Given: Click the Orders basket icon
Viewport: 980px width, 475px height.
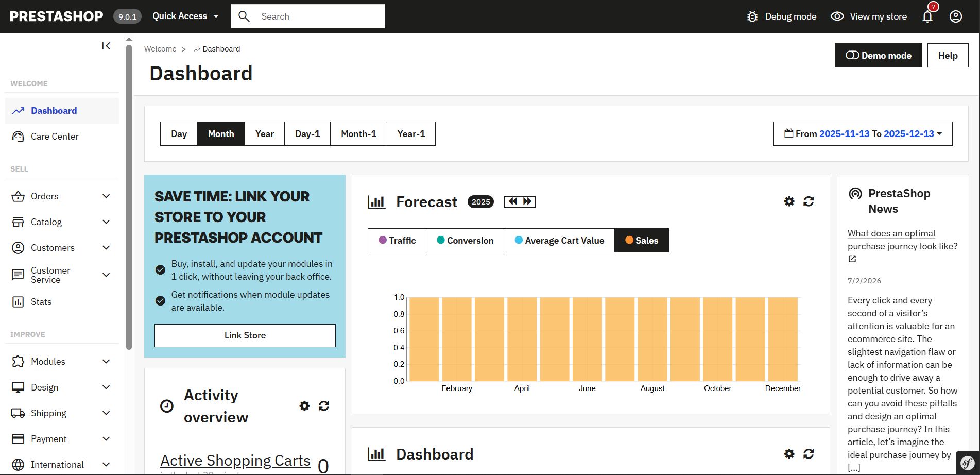Looking at the screenshot, I should coord(18,196).
